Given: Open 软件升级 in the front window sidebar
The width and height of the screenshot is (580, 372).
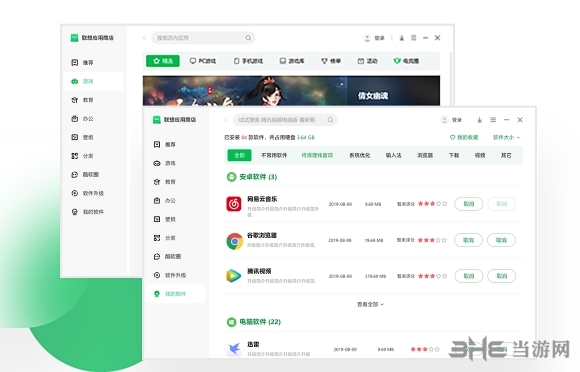Looking at the screenshot, I should [x=170, y=275].
